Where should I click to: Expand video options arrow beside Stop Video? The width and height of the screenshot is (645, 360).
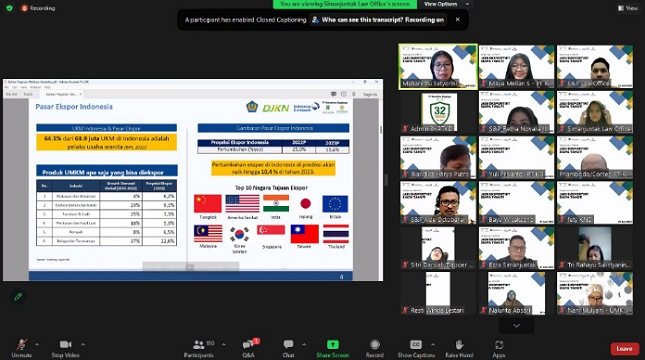tap(83, 344)
